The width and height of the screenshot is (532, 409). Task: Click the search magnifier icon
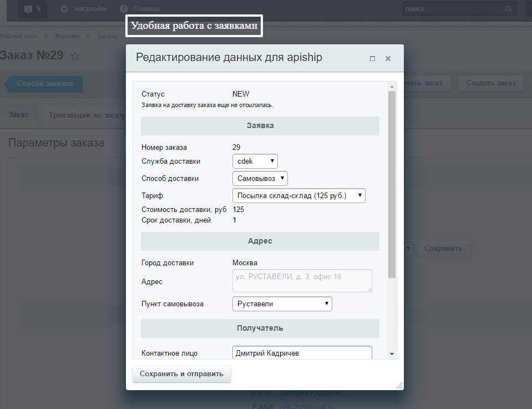[x=508, y=9]
